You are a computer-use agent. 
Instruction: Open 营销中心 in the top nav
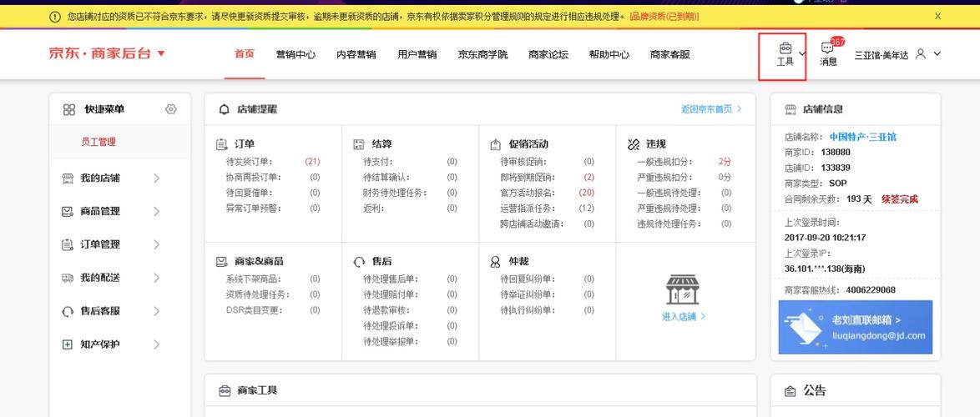[x=296, y=54]
